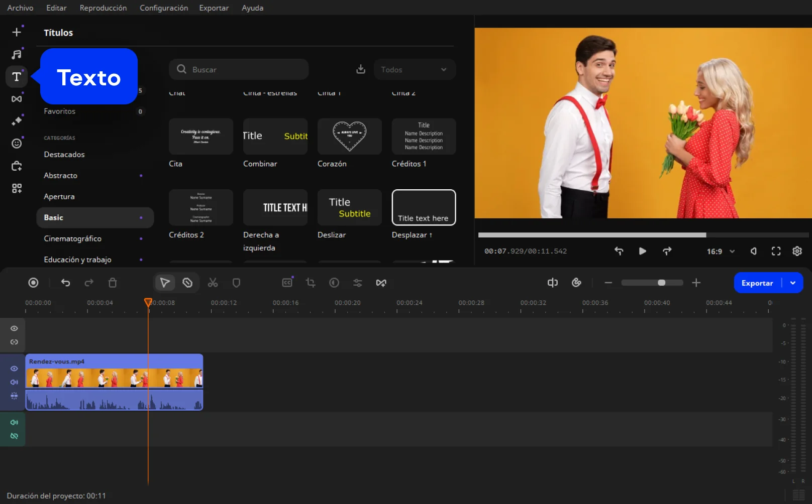
Task: Open export options dropdown arrow
Action: point(793,283)
